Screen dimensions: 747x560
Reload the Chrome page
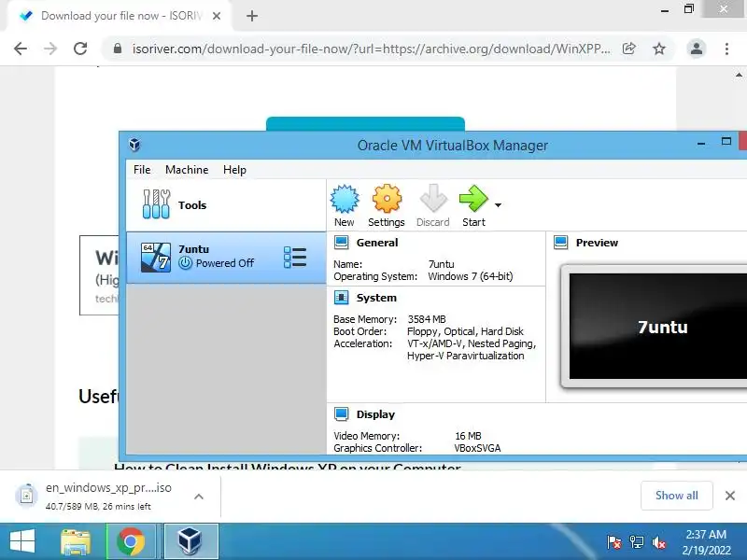80,49
